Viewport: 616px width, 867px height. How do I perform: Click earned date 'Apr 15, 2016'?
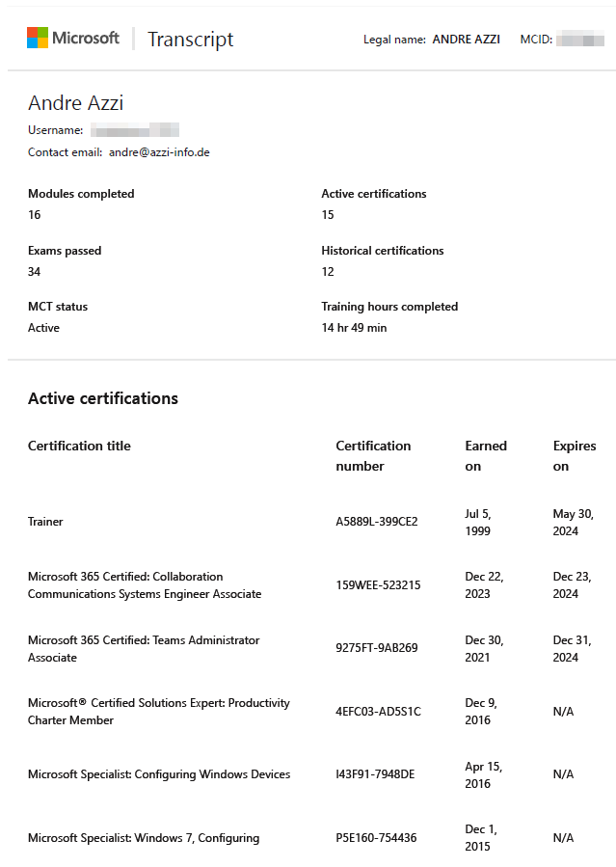tap(483, 774)
